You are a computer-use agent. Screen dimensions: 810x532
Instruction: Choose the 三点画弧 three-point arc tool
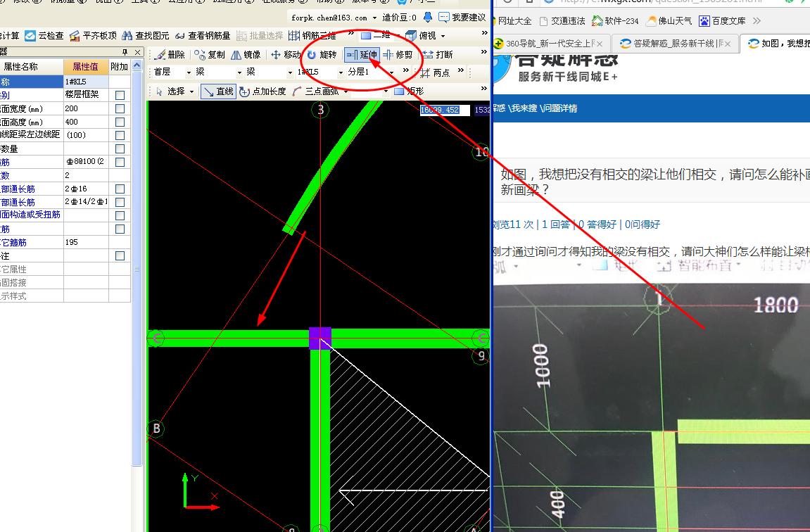point(316,91)
